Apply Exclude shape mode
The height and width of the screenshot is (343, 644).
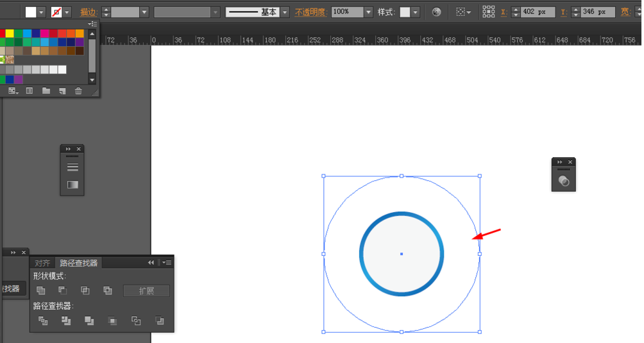click(x=108, y=290)
